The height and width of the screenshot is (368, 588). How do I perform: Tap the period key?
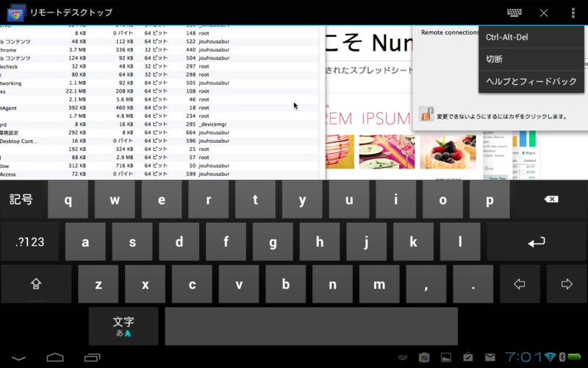(473, 284)
